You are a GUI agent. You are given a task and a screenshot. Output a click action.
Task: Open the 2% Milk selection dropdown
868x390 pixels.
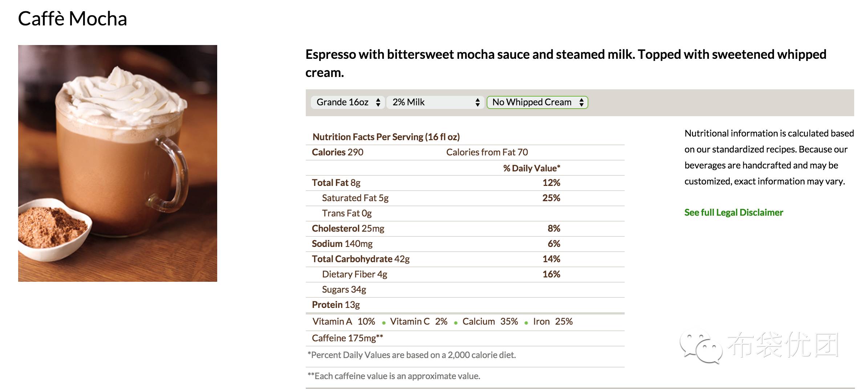tap(435, 102)
